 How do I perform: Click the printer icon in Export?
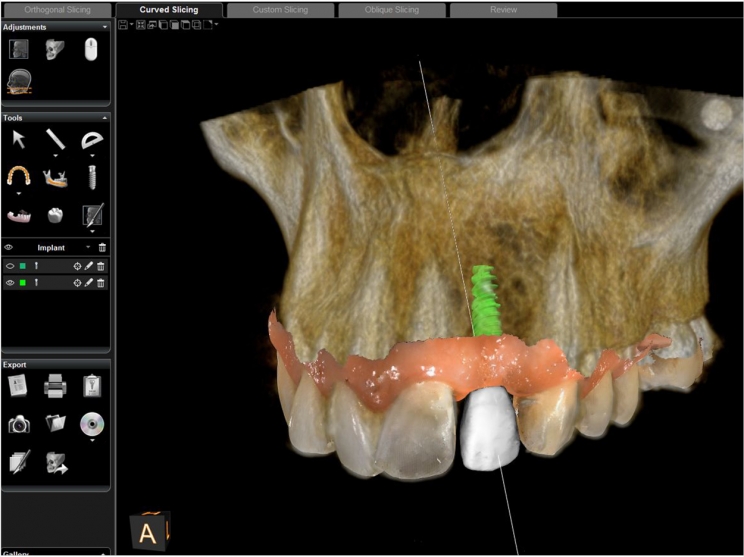[56, 385]
